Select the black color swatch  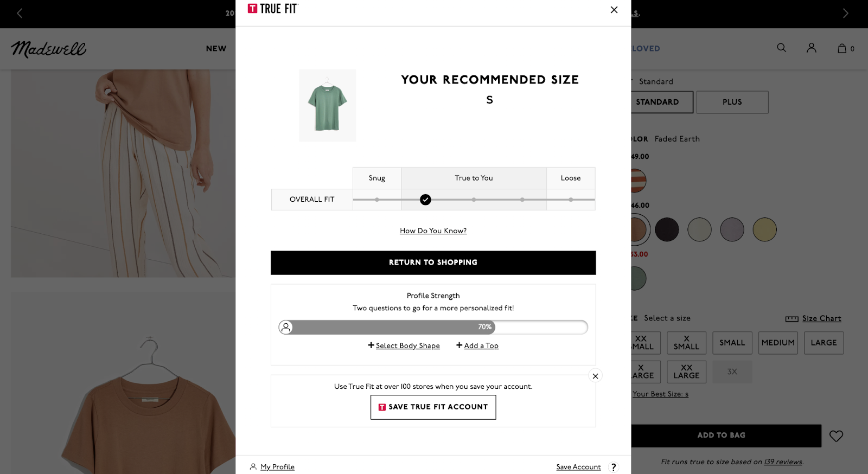pyautogui.click(x=667, y=229)
